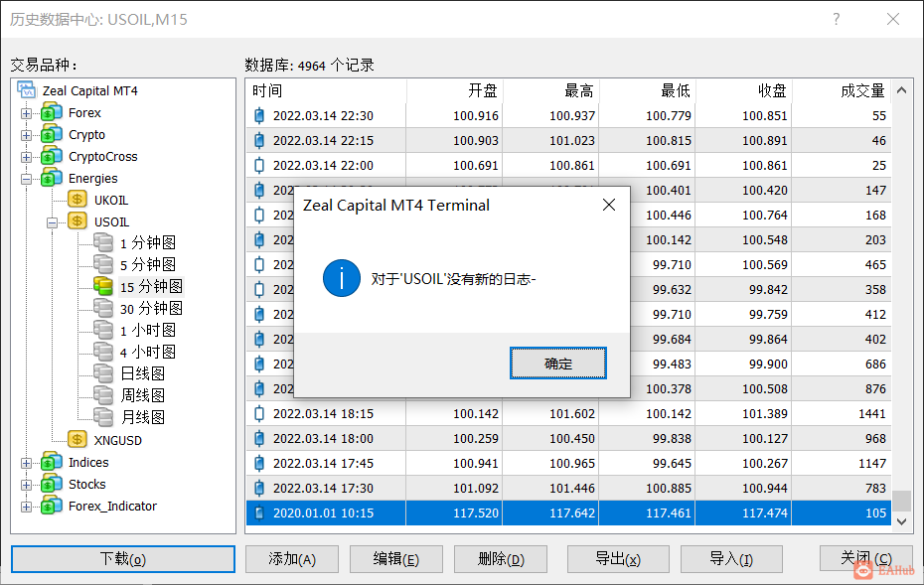Close the Zeal Capital MT4 Terminal dialog
Image resolution: width=924 pixels, height=585 pixels.
click(x=609, y=205)
